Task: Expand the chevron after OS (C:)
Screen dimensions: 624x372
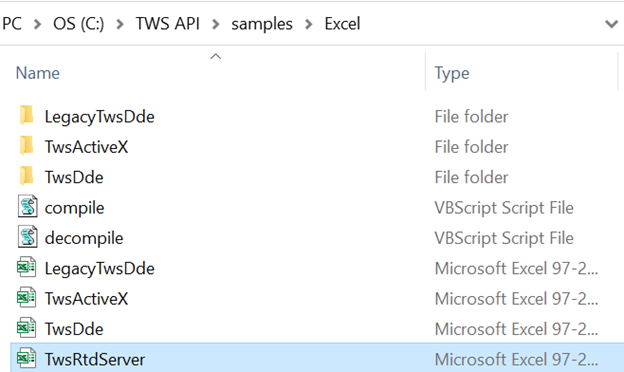Action: click(x=119, y=24)
